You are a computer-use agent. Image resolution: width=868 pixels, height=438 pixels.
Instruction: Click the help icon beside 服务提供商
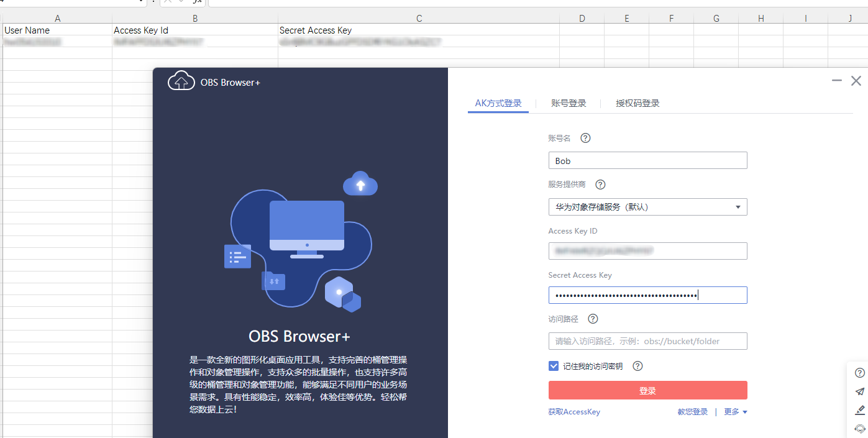pos(600,185)
